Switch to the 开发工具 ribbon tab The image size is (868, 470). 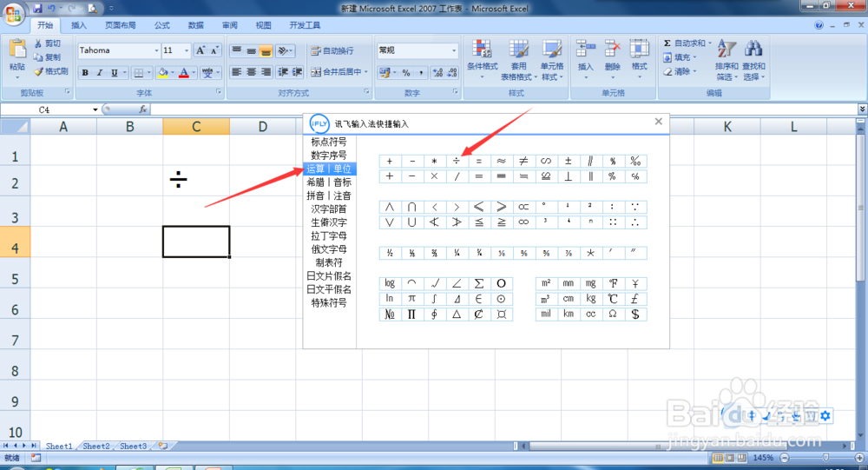click(305, 25)
